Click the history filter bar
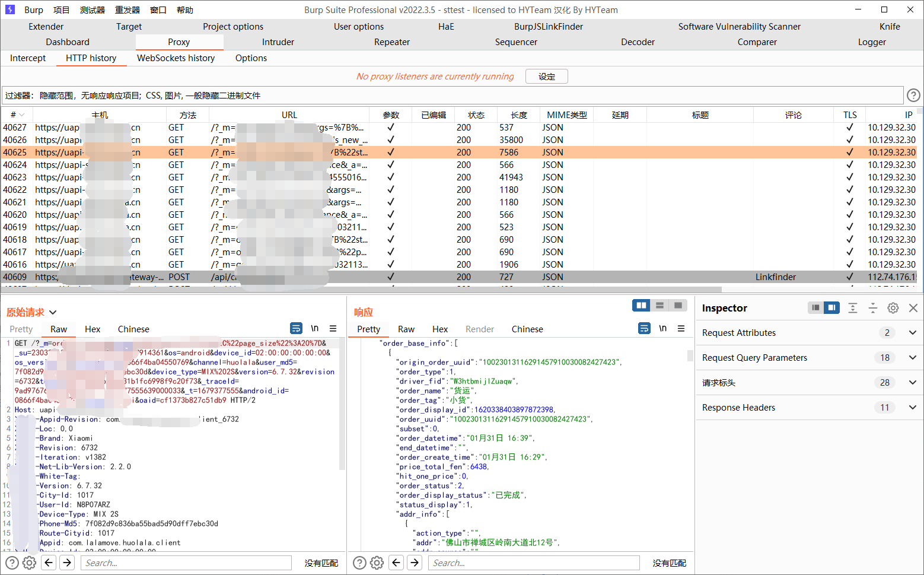Viewport: 924px width, 575px height. (x=453, y=95)
